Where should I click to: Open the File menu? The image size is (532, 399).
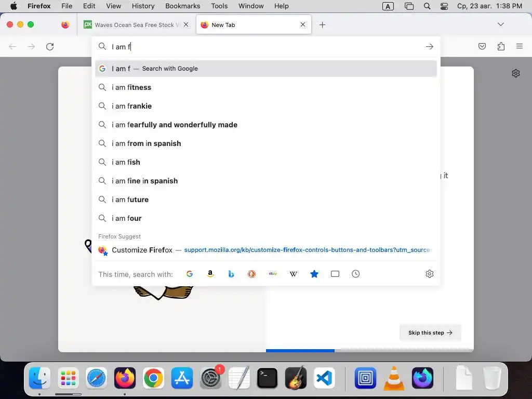pos(67,6)
